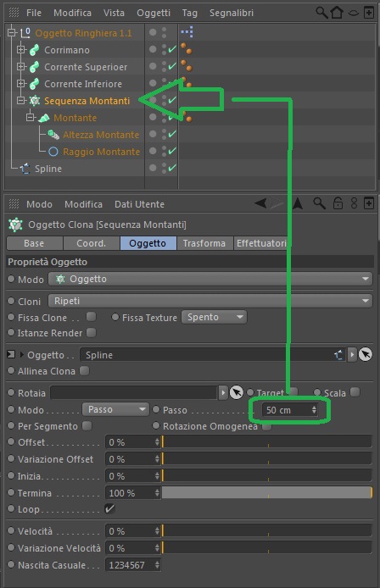Click the Termina slider bar
Viewport: 380px width, 588px height.
click(x=266, y=493)
